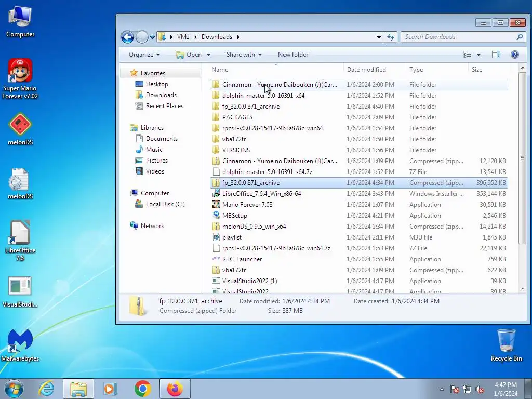The height and width of the screenshot is (399, 532).
Task: Open Firefox from the taskbar
Action: [175, 389]
